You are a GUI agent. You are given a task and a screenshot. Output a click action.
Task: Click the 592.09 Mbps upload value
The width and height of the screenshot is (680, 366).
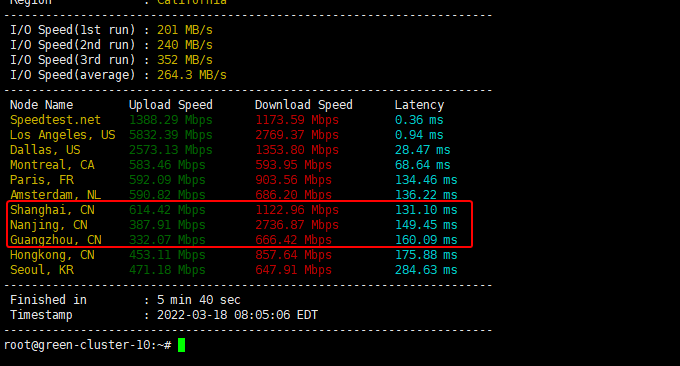(x=167, y=180)
